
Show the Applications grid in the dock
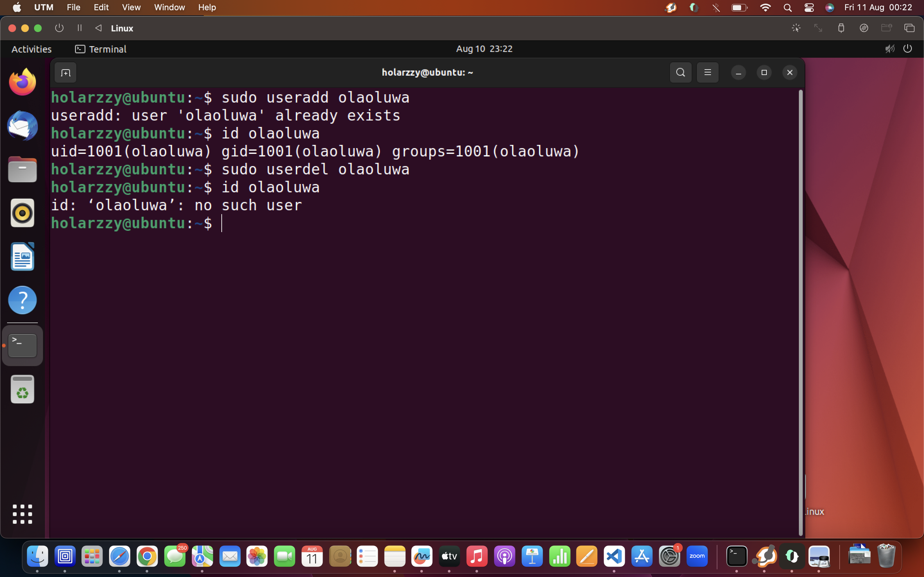(x=22, y=514)
